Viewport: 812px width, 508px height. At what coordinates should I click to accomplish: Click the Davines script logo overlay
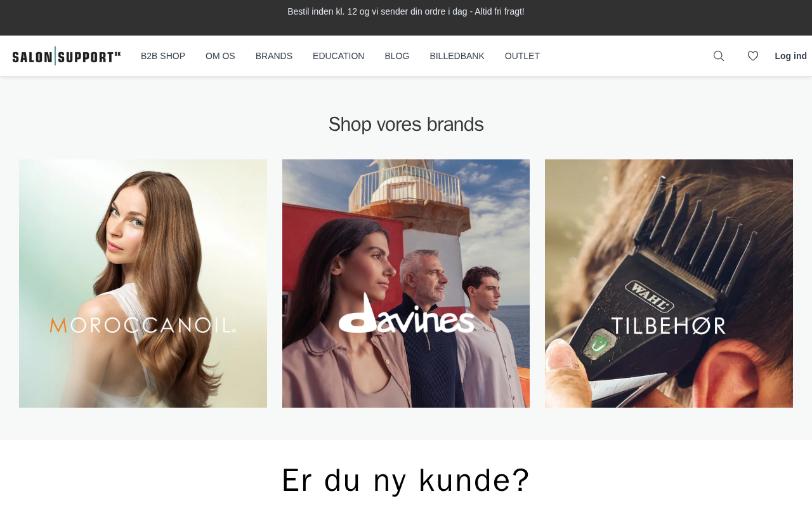pyautogui.click(x=406, y=313)
